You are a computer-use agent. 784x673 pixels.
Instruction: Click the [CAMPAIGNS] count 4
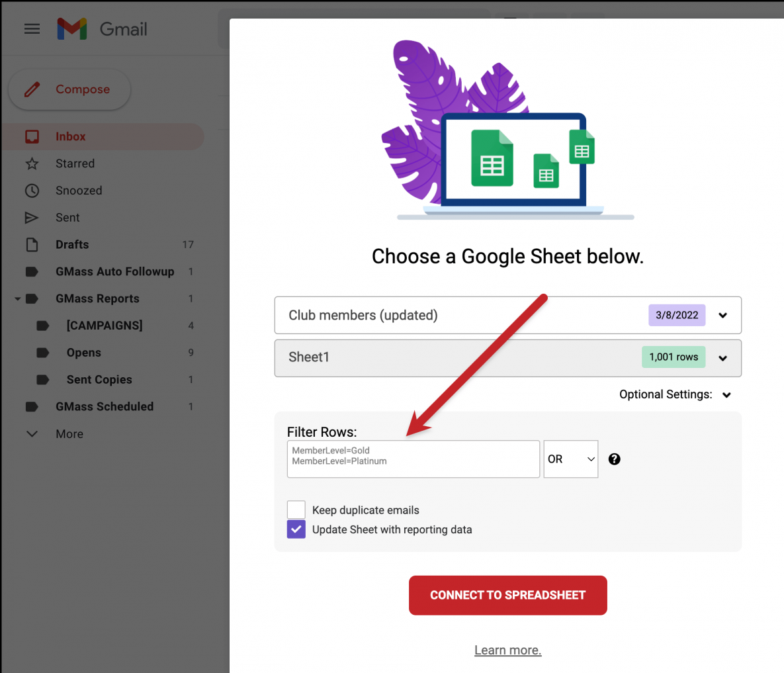(191, 326)
